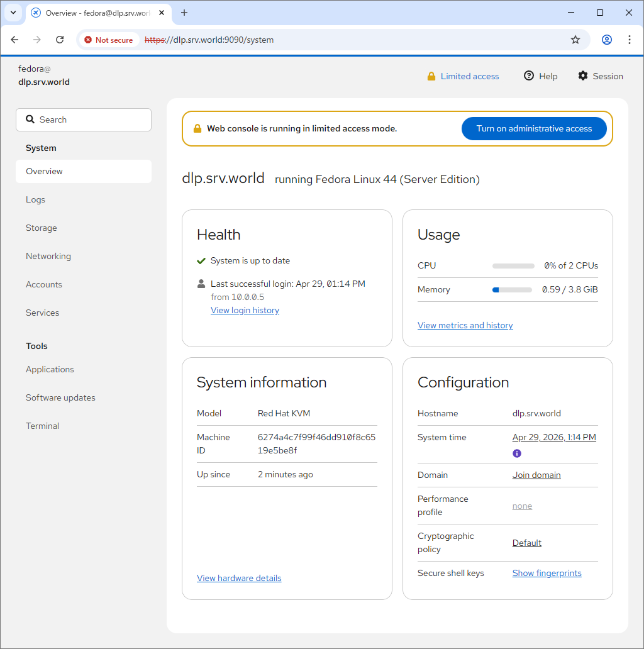The image size is (644, 649).
Task: Open the Session menu
Action: [601, 76]
